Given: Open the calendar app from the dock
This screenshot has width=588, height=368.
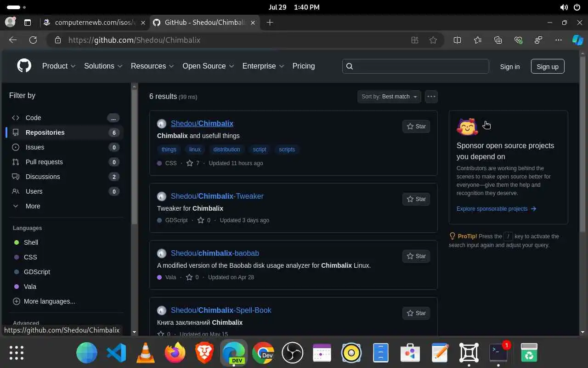Looking at the screenshot, I should (x=322, y=353).
